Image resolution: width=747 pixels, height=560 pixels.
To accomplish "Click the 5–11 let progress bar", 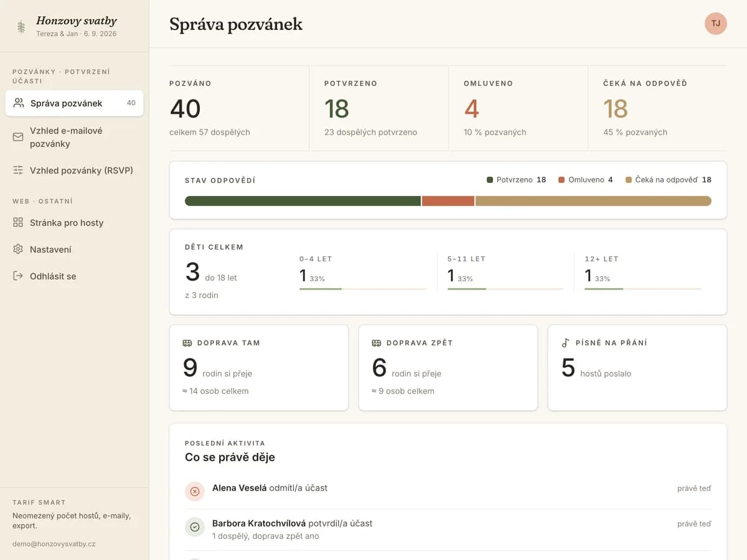I will [x=505, y=289].
